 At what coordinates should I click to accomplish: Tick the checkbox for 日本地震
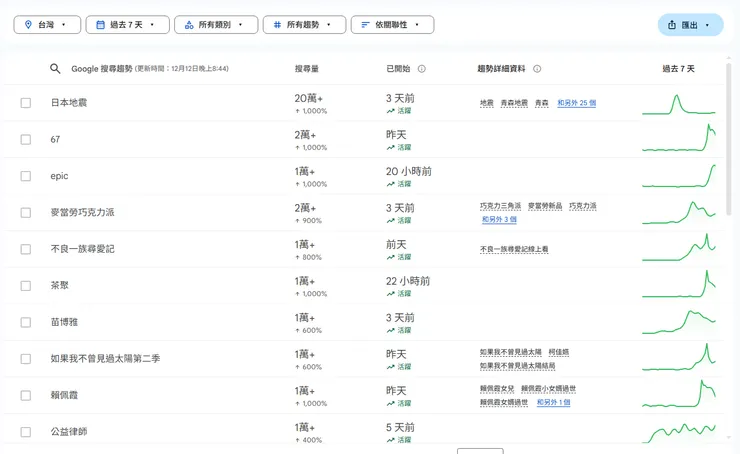click(26, 103)
